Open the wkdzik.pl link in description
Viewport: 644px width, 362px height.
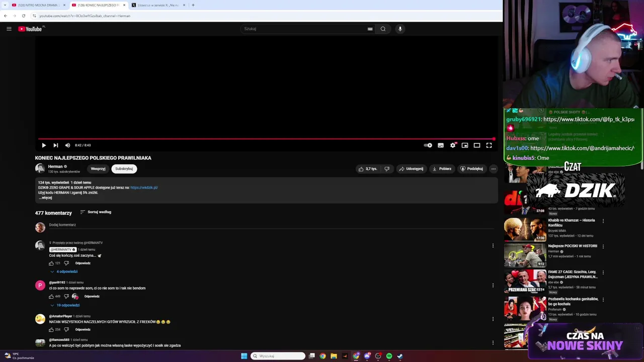(x=144, y=188)
